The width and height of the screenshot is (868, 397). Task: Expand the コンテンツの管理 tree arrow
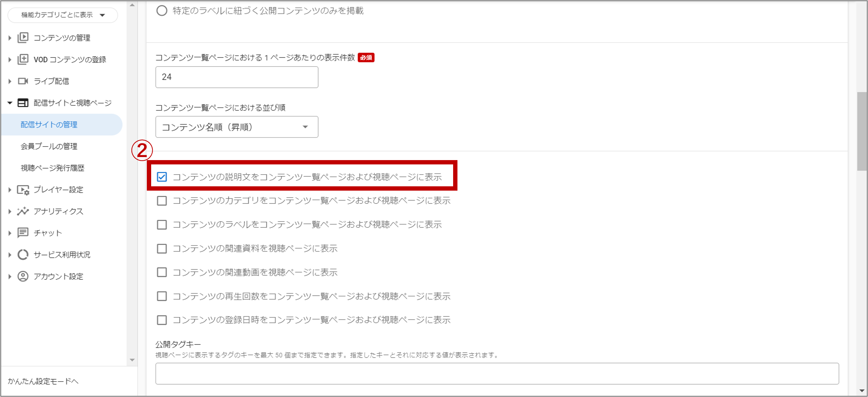click(10, 38)
